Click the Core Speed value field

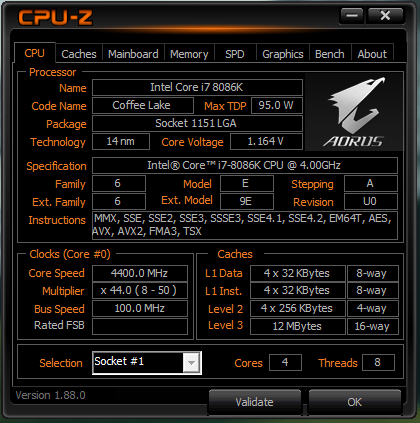pos(140,273)
